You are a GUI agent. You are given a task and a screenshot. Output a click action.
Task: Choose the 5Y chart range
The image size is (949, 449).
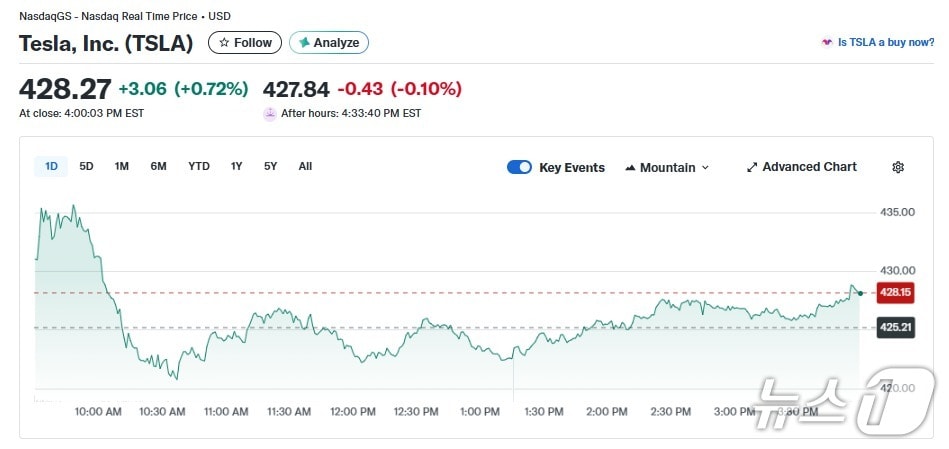[x=270, y=166]
